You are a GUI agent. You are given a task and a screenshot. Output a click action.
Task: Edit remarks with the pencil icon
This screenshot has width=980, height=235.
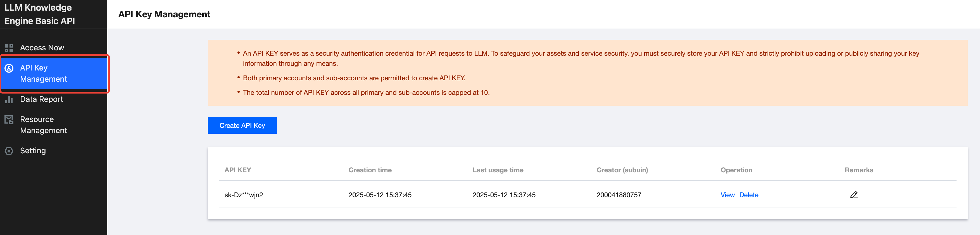(854, 195)
